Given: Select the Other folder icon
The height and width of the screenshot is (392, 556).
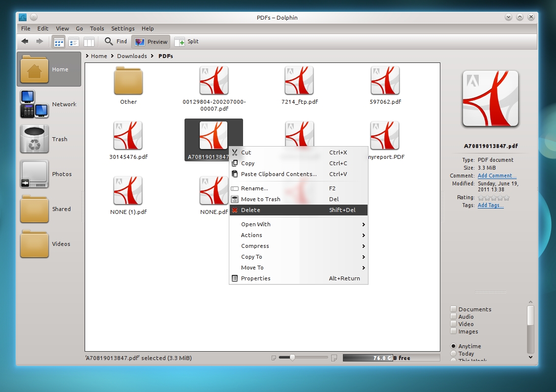Looking at the screenshot, I should pos(128,81).
